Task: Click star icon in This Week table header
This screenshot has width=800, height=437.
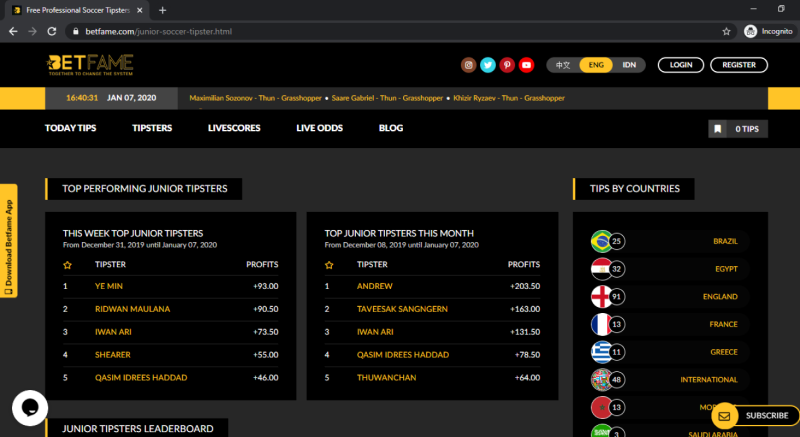Action: click(x=67, y=265)
